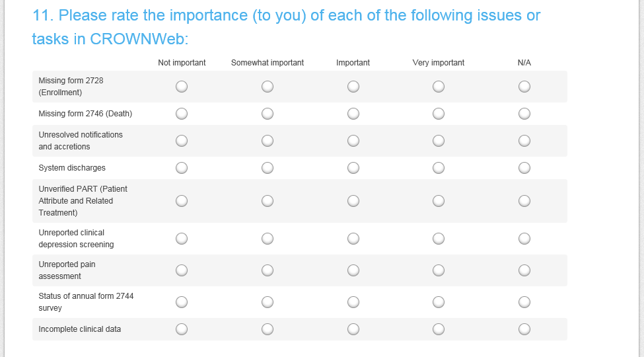This screenshot has width=644, height=357.
Task: Select 'Not important' for clinical depression screening
Action: (182, 239)
